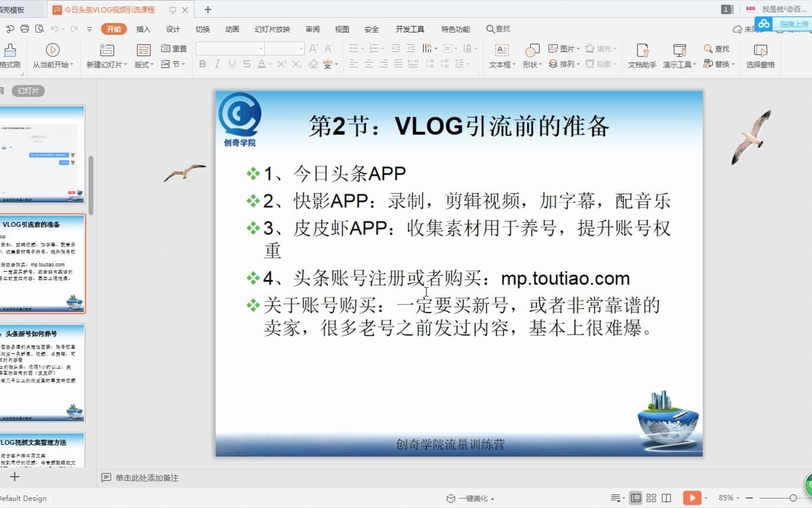This screenshot has height=508, width=812.
Task: Toggle Strikethrough formatting
Action: click(247, 64)
